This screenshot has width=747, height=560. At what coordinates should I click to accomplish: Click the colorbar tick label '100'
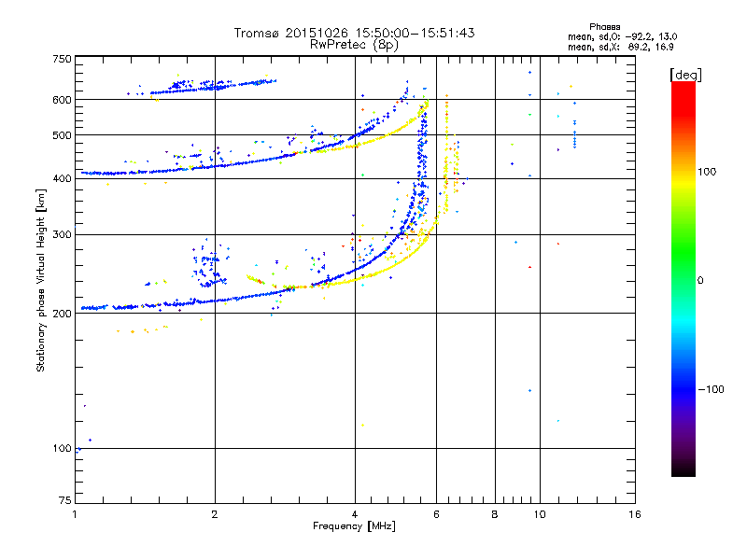707,172
